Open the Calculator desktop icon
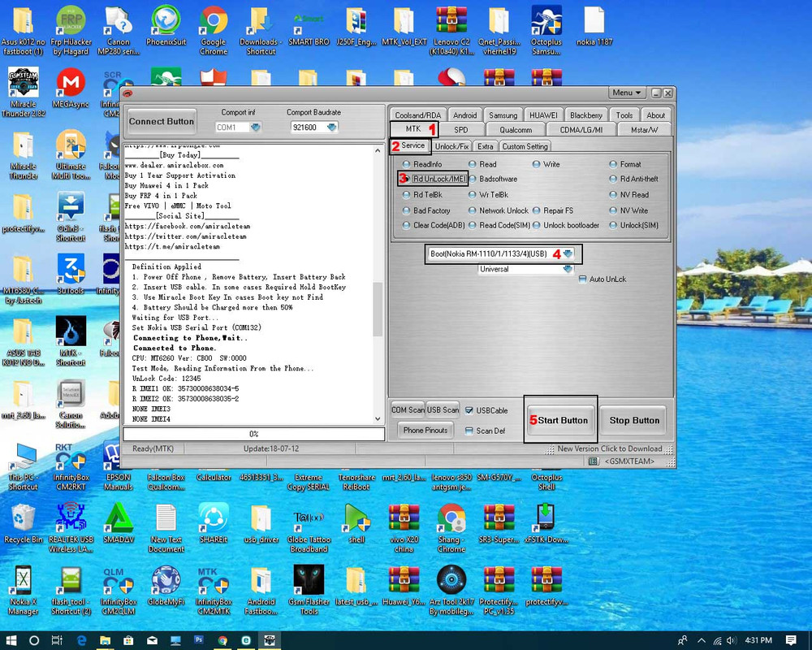 (214, 478)
